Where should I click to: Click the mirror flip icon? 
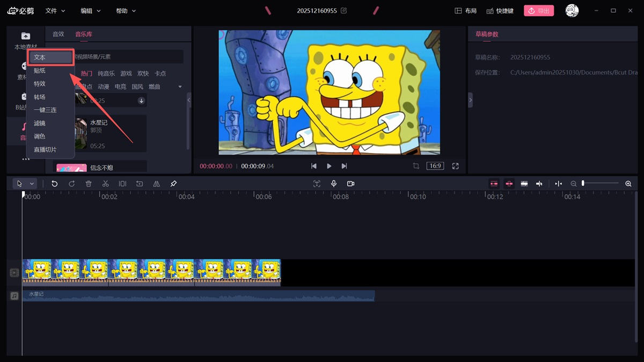(156, 184)
